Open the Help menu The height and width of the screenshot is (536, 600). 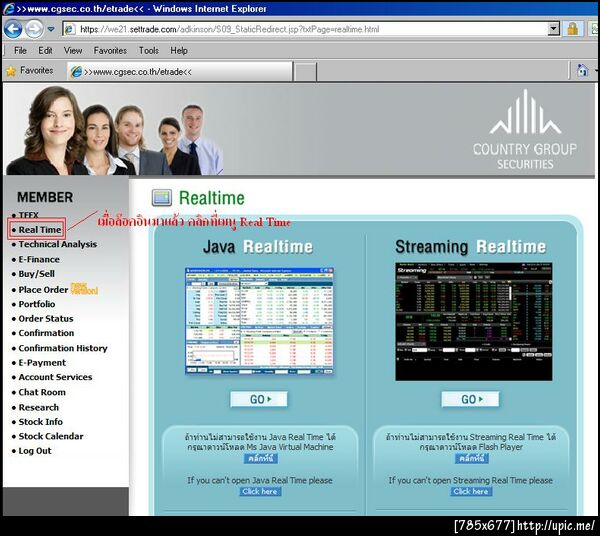[x=179, y=51]
